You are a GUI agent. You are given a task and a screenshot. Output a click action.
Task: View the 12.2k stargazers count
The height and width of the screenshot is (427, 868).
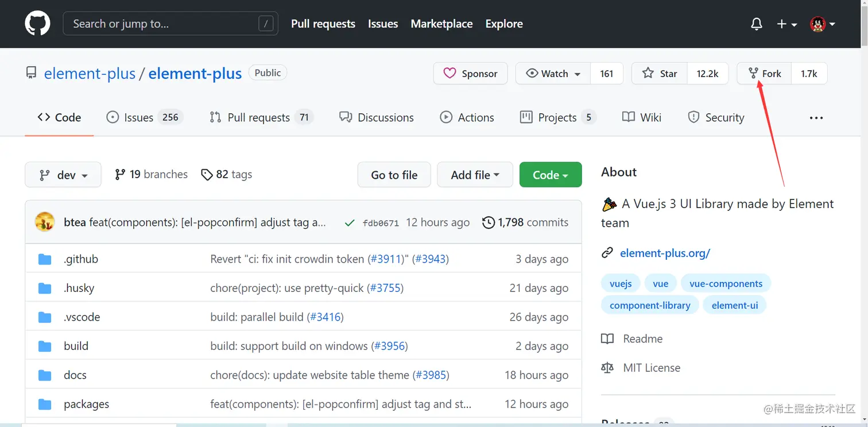click(708, 74)
